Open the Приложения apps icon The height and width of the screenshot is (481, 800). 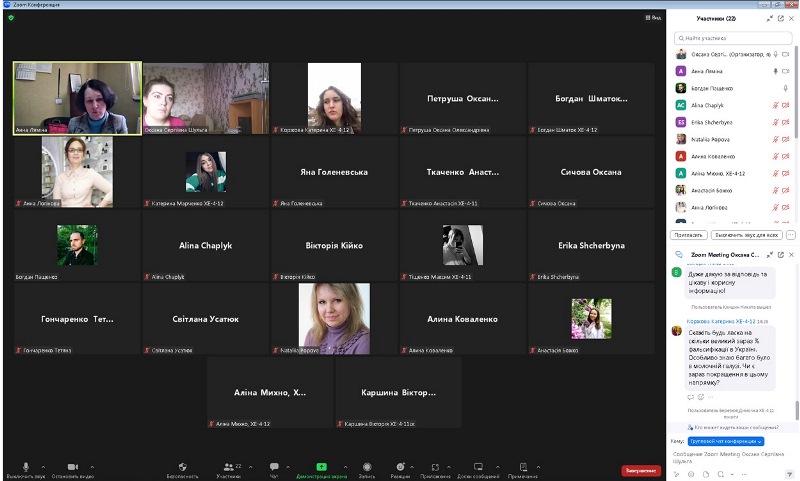click(435, 468)
